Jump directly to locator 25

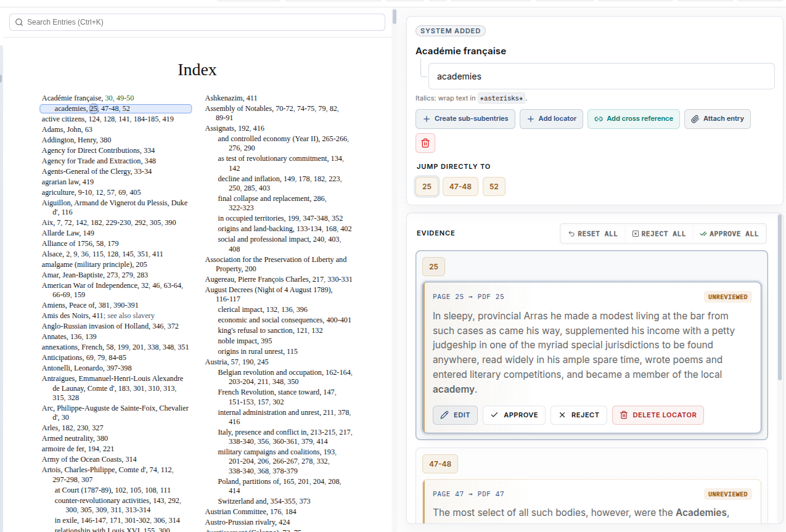tap(427, 187)
